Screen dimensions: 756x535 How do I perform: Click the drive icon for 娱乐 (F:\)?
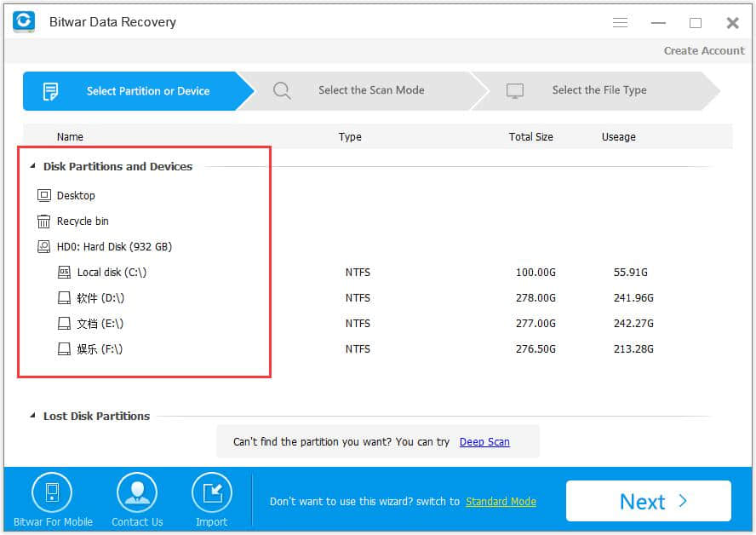(x=64, y=348)
